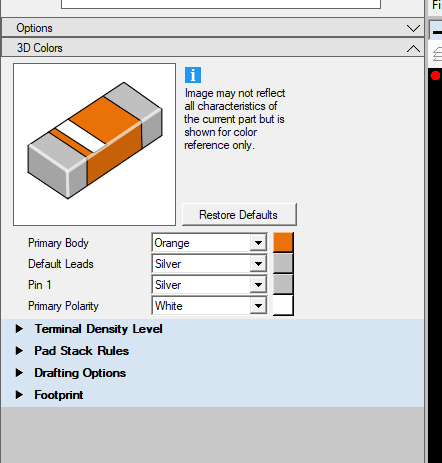Screen dimensions: 442x463
Task: Collapse the 3D Colors section chevron
Action: [413, 49]
